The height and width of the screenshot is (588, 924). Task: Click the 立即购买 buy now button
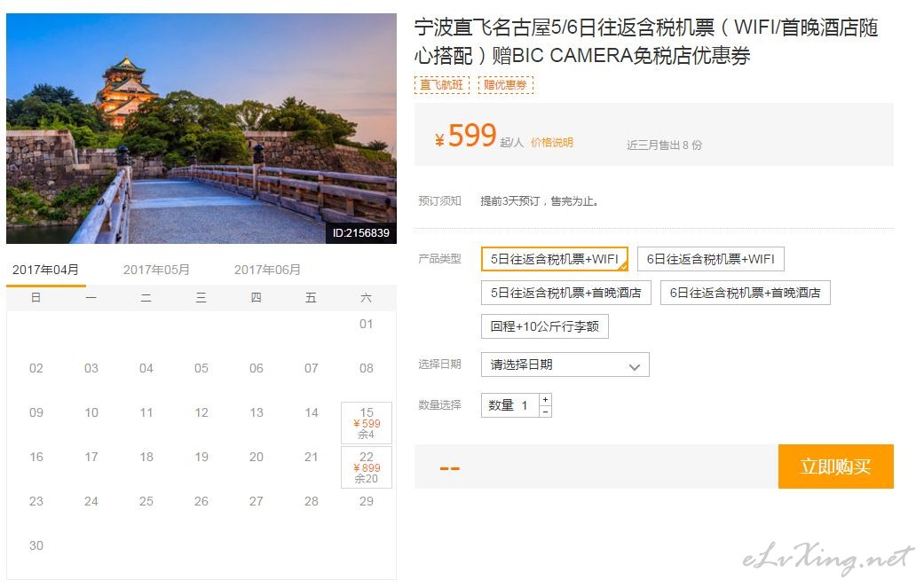835,466
